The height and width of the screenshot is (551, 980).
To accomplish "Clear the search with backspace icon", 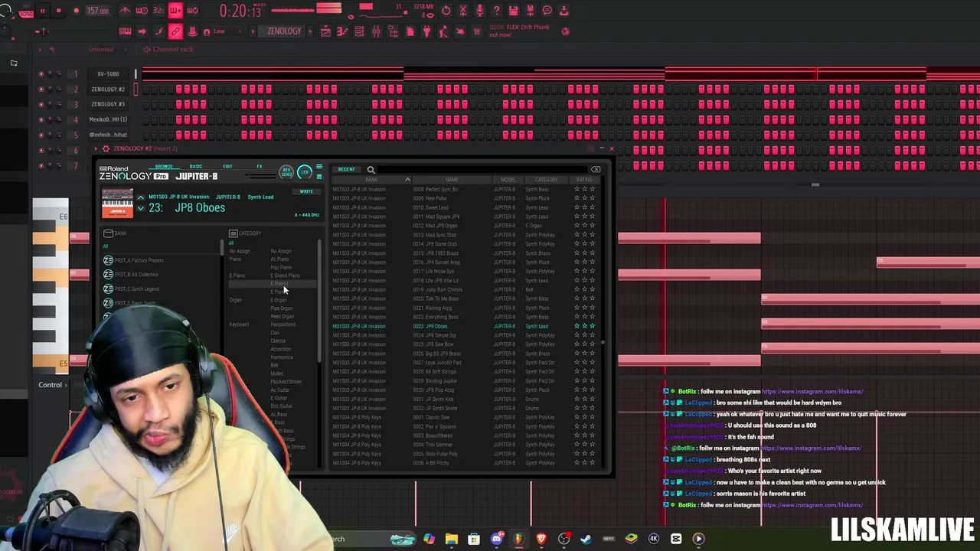I will 596,170.
